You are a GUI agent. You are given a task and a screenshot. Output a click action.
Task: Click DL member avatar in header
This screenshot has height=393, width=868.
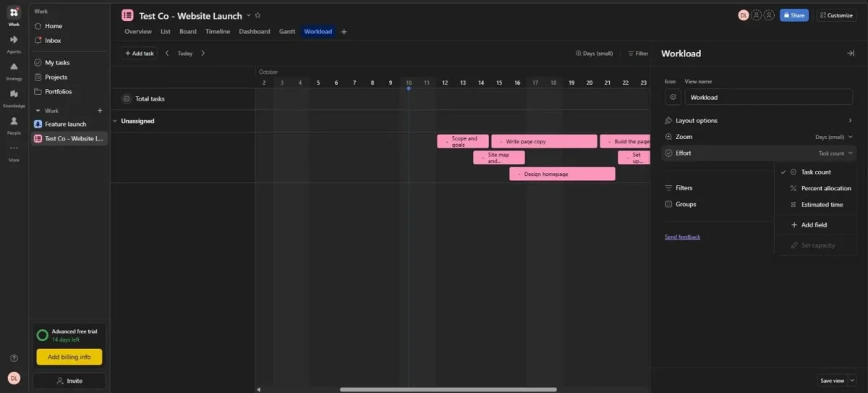743,15
